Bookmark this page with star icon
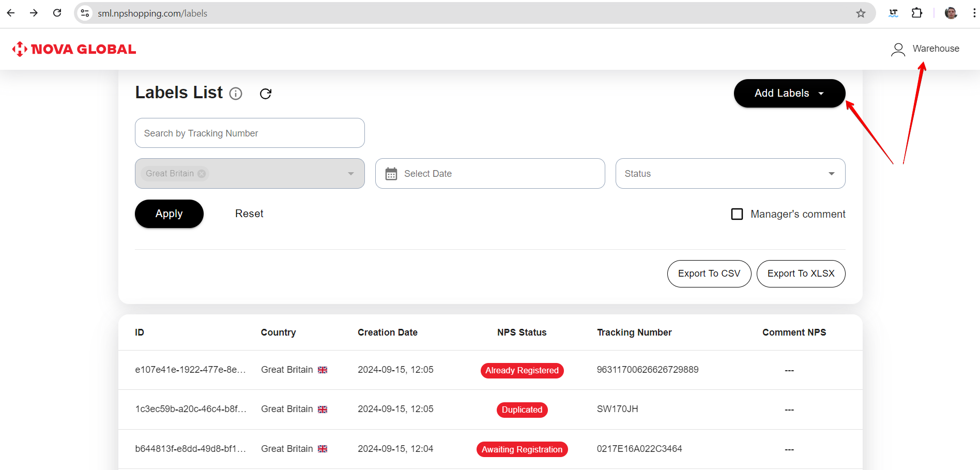980x470 pixels. [861, 13]
